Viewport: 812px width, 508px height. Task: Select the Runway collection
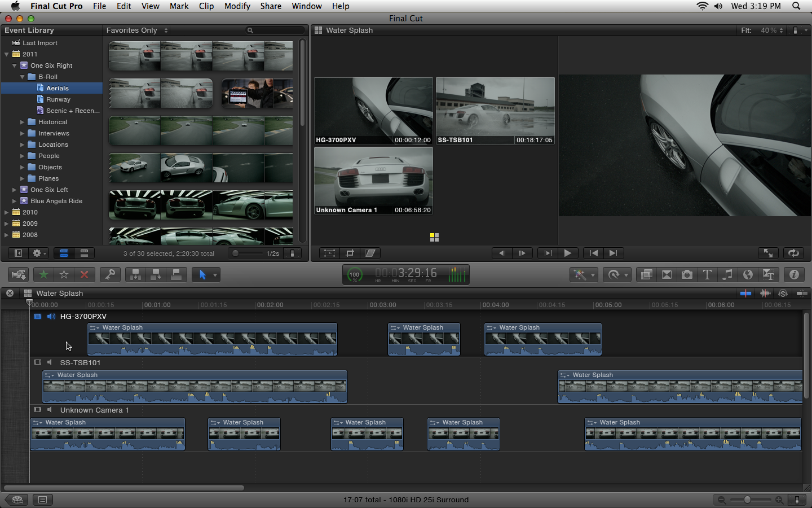click(x=52, y=99)
